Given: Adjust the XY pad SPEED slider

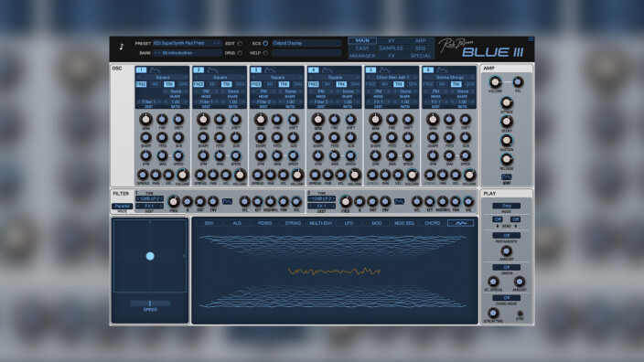Looking at the screenshot, I should tap(150, 303).
